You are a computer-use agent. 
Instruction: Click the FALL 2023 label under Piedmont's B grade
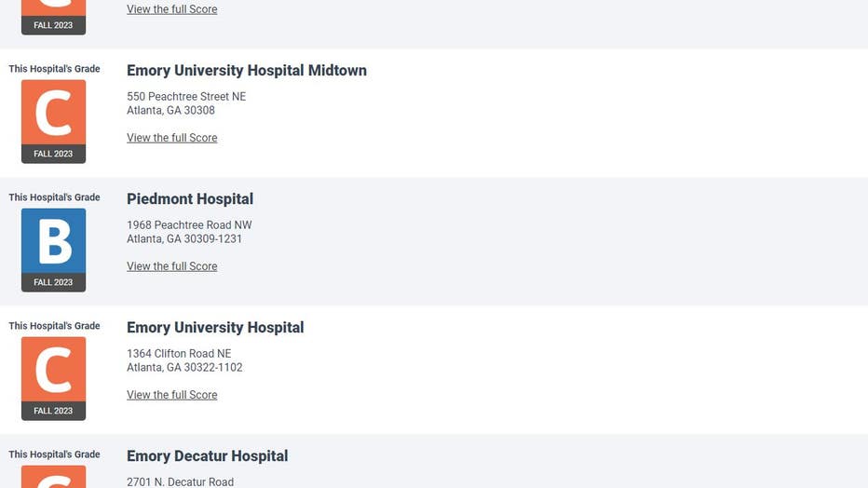click(54, 282)
